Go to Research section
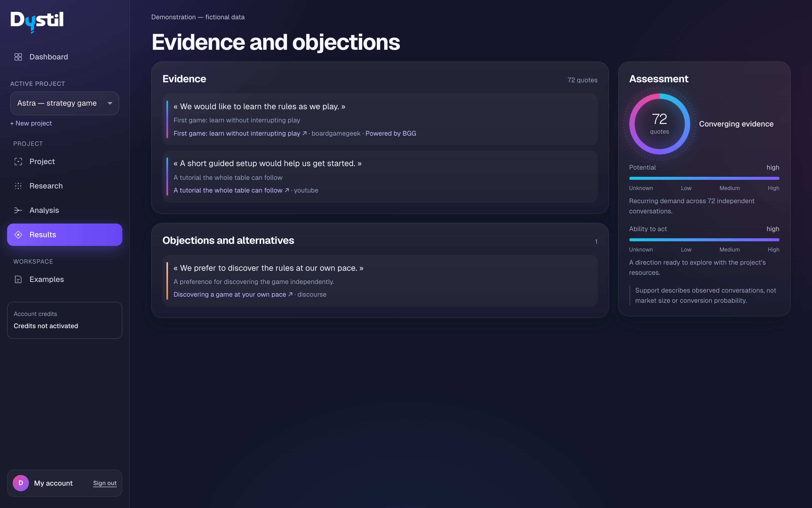The width and height of the screenshot is (812, 508). [64, 186]
